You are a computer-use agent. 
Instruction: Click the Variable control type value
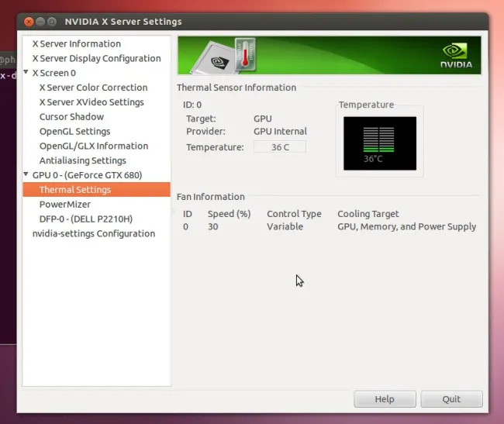point(285,227)
